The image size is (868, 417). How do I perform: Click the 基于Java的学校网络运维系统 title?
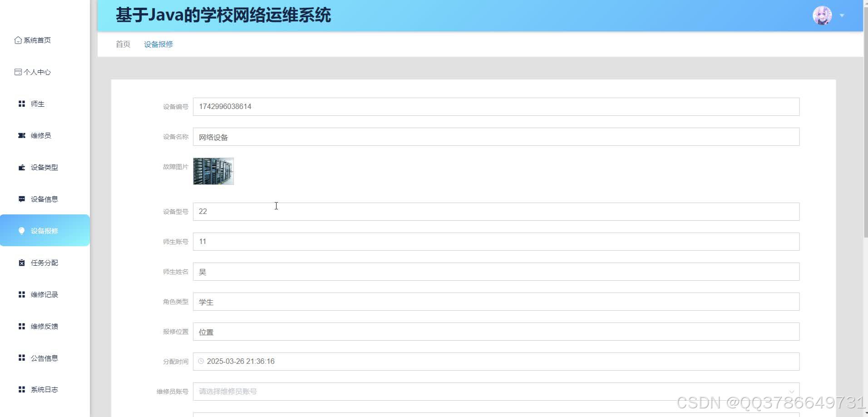click(x=224, y=15)
